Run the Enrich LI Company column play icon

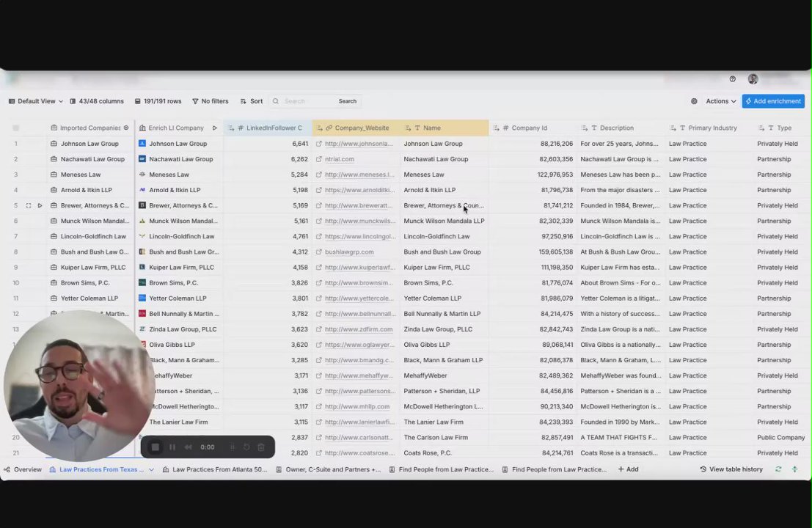click(214, 128)
